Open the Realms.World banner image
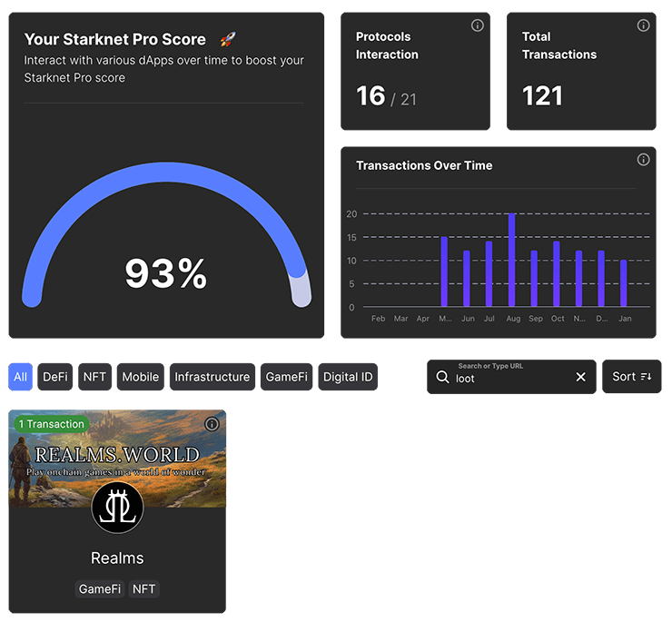 pyautogui.click(x=117, y=459)
